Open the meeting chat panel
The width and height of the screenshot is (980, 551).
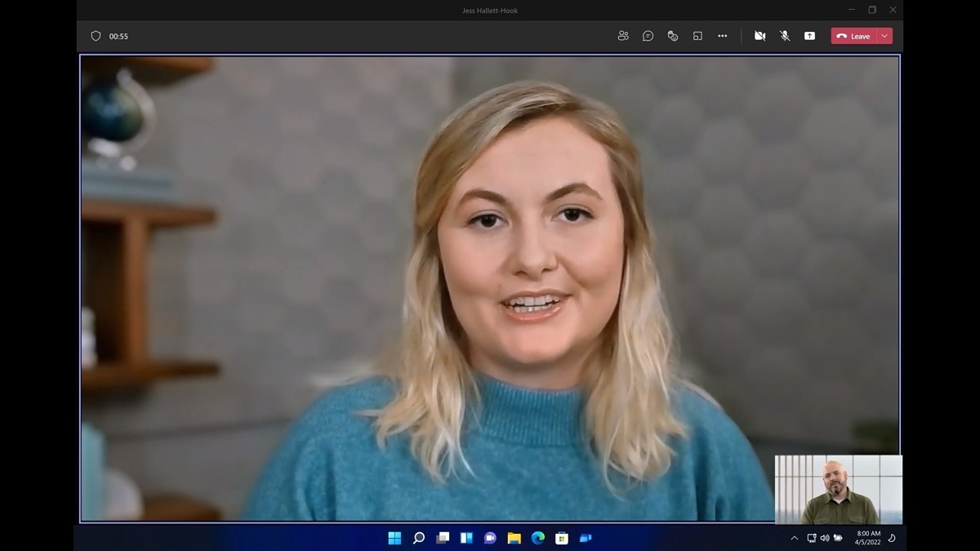click(x=648, y=36)
